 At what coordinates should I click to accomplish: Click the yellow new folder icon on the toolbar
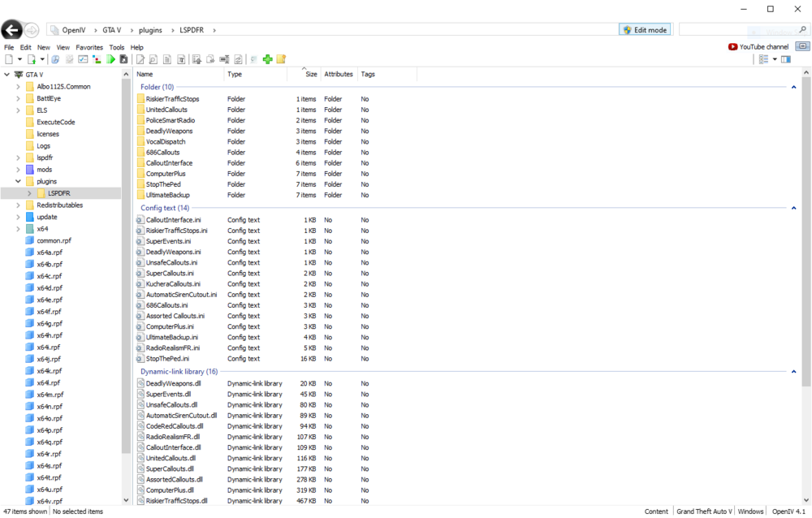tap(281, 58)
